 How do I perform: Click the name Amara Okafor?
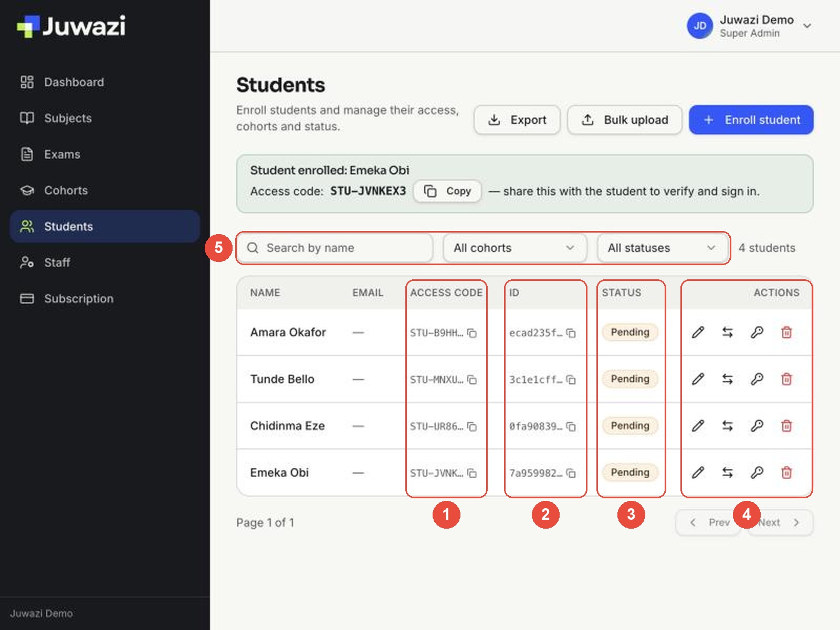point(288,332)
